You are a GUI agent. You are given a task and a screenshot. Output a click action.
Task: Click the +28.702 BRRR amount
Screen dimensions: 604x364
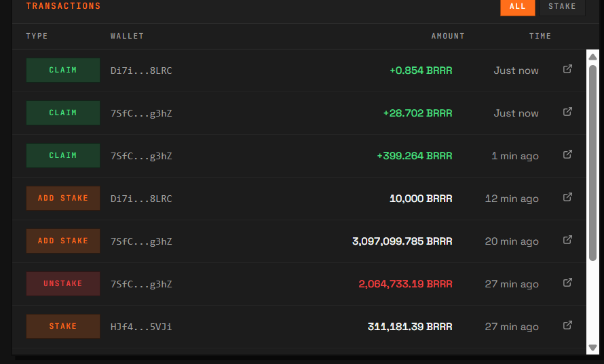click(417, 113)
